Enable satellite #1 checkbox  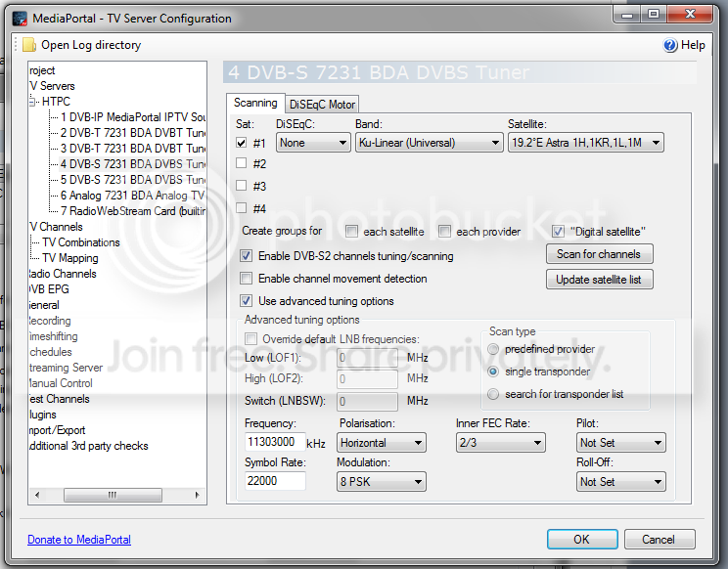(241, 143)
